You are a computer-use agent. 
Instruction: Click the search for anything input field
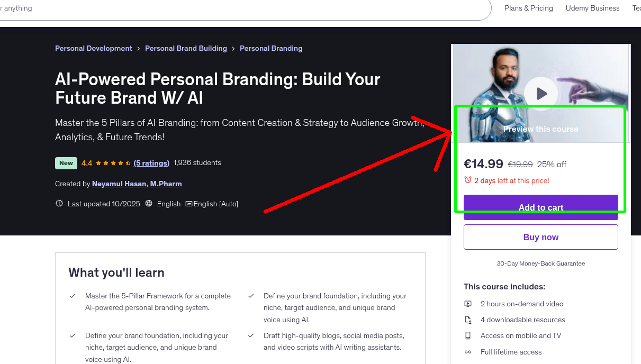coord(212,8)
